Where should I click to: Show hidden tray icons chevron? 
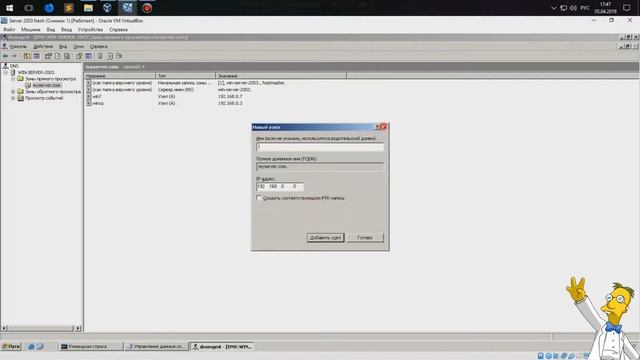(553, 8)
